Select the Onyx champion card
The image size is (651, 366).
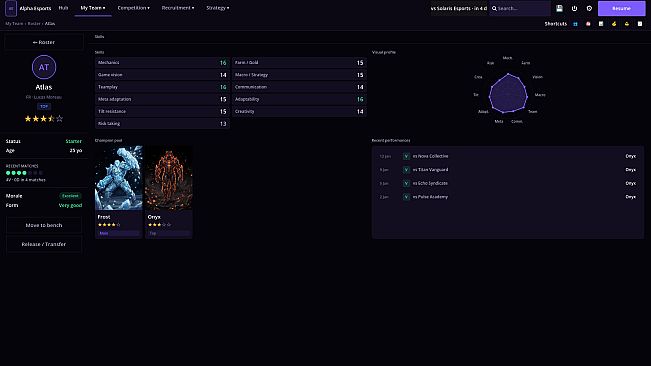(169, 192)
